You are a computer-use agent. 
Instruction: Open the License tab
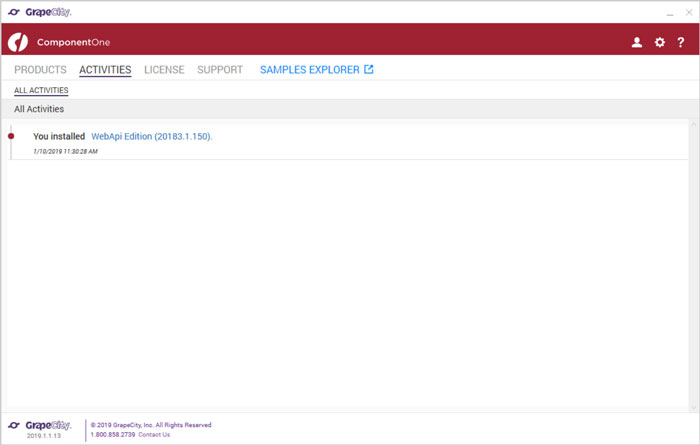(x=164, y=70)
